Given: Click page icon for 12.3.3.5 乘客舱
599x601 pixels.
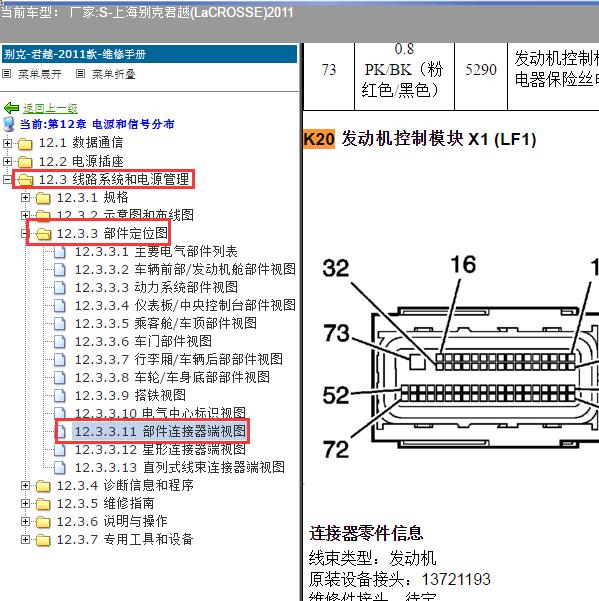Looking at the screenshot, I should coord(60,323).
